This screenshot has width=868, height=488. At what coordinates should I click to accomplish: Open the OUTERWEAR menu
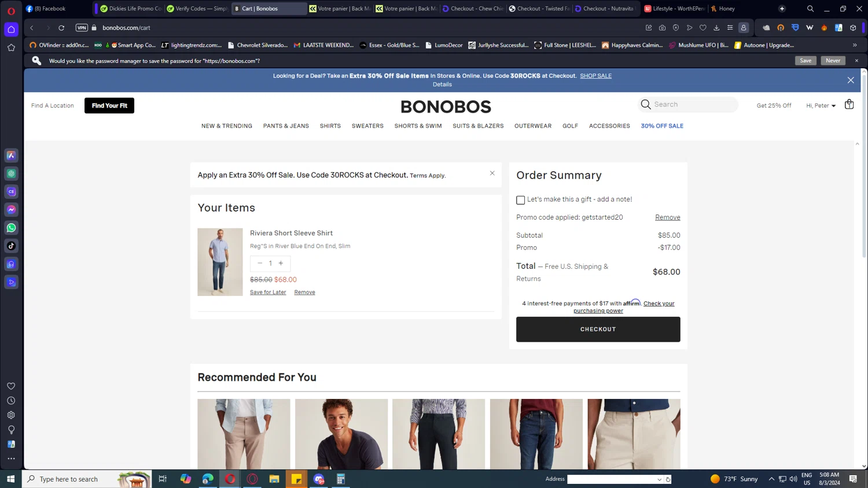[x=533, y=126]
